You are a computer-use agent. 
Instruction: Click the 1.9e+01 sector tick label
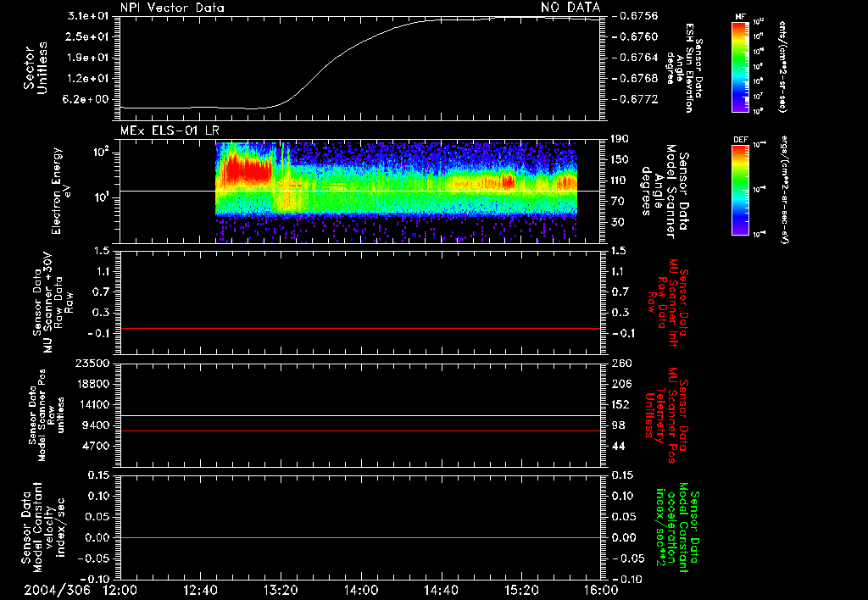coord(88,58)
